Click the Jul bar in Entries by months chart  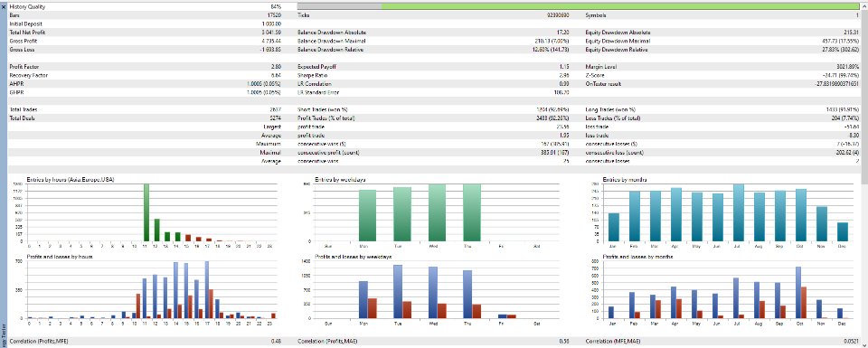coord(739,212)
